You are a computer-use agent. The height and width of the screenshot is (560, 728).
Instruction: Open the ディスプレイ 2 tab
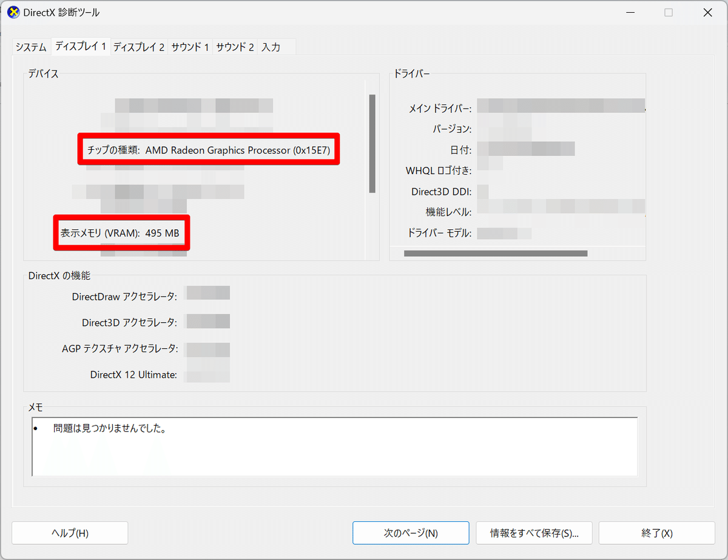coord(139,47)
